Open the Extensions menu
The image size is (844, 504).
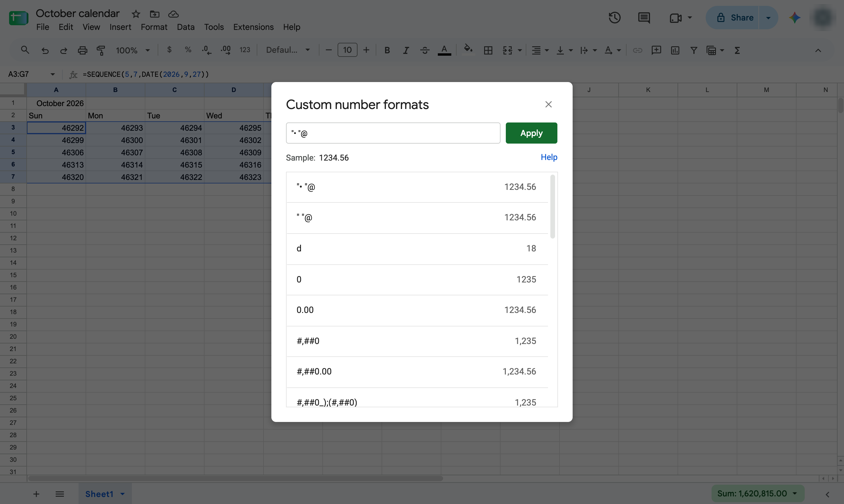[x=253, y=27]
